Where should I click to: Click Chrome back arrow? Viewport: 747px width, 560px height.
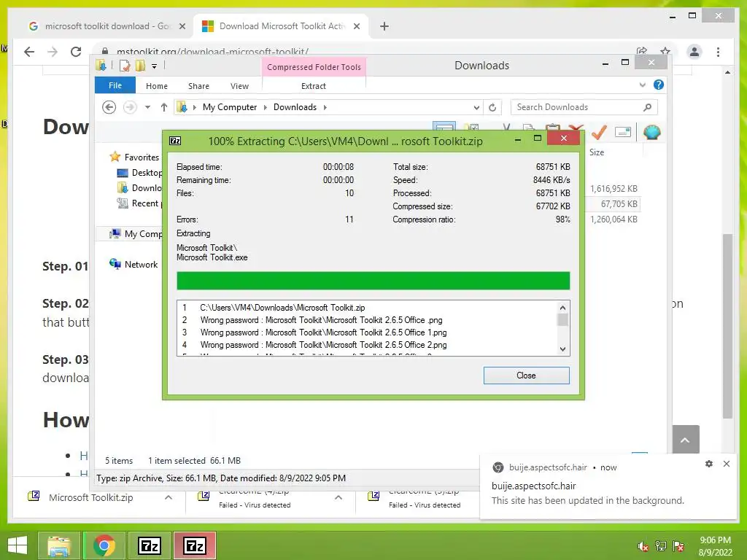[x=29, y=52]
